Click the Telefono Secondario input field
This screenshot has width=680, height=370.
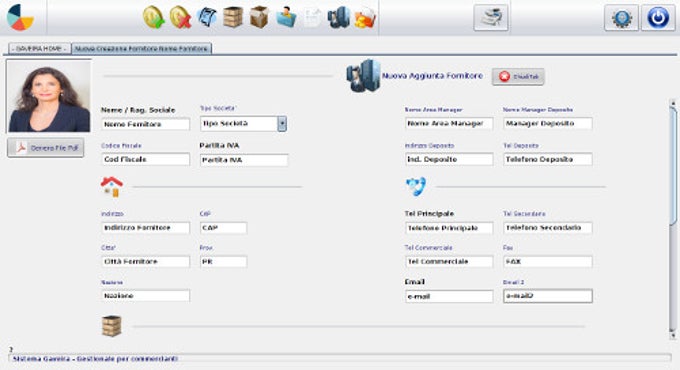pos(548,228)
